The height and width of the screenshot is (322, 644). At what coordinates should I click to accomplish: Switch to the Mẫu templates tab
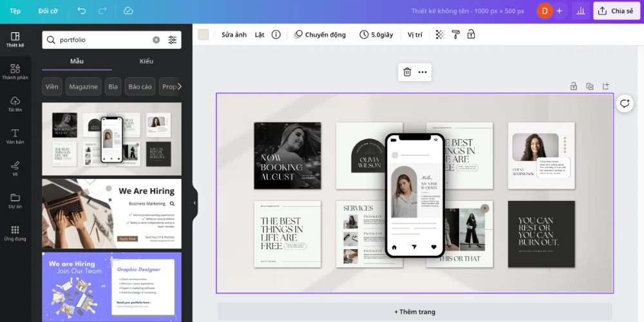(77, 61)
